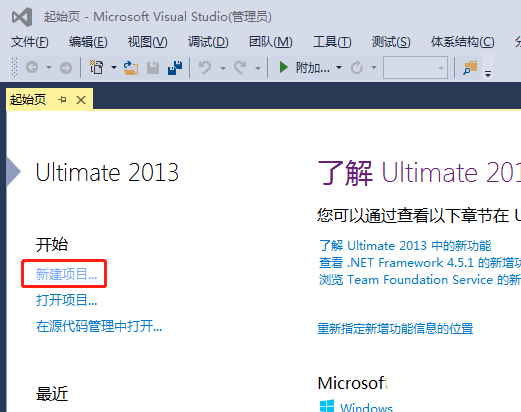Click the Navigate Backward arrow icon

[32, 68]
